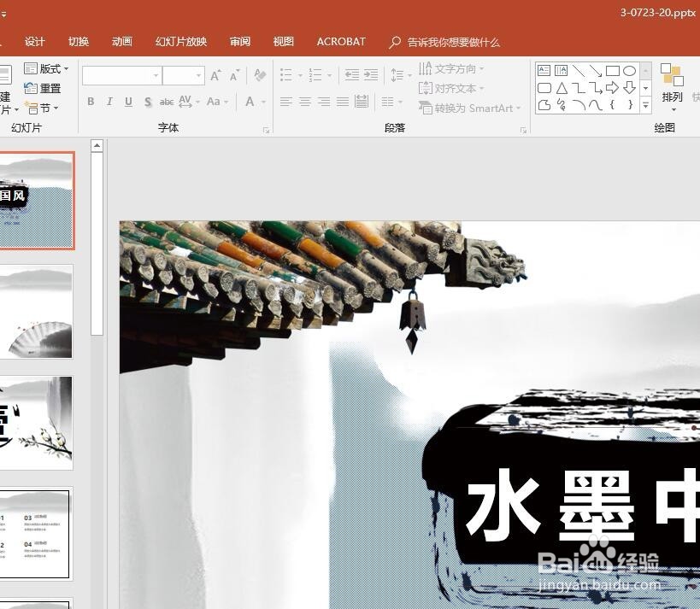Apply strikethrough formatting
The height and width of the screenshot is (609, 700).
click(x=147, y=102)
